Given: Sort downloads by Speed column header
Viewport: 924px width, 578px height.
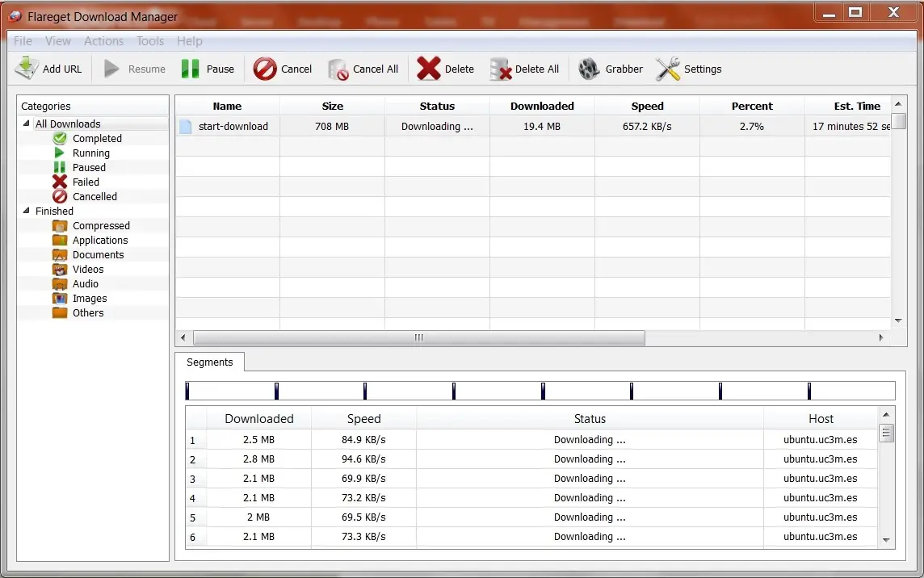Looking at the screenshot, I should 647,106.
